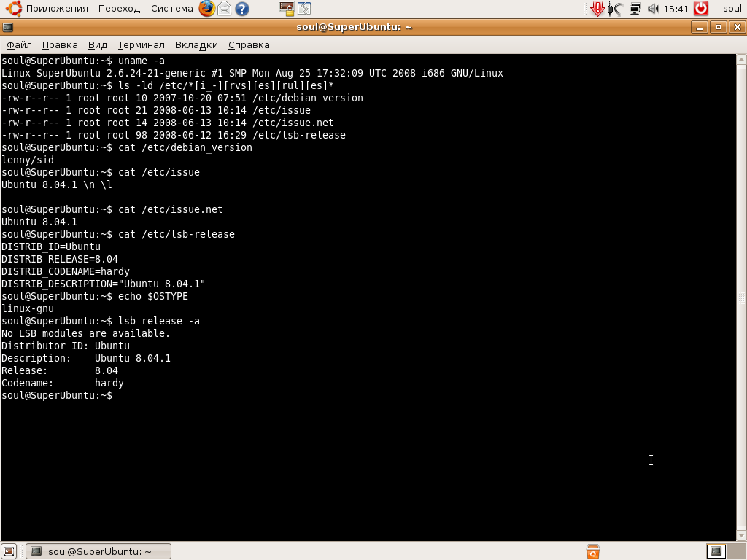This screenshot has height=560, width=747.
Task: Click the 'lenny/sid' output text
Action: pos(28,160)
